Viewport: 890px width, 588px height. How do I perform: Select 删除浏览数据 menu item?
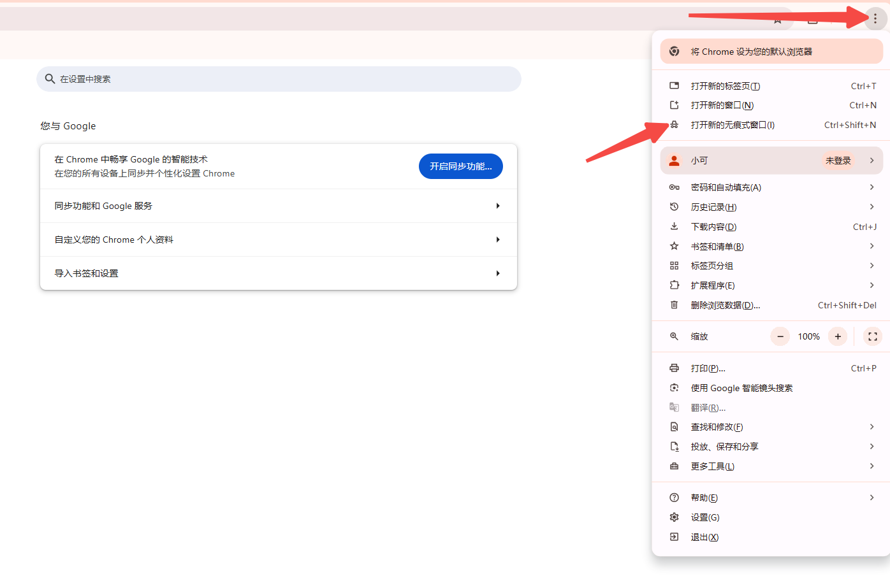pos(771,305)
